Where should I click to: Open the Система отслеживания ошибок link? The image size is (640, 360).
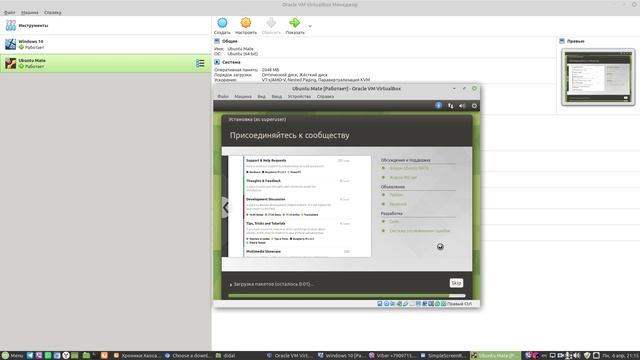(420, 231)
